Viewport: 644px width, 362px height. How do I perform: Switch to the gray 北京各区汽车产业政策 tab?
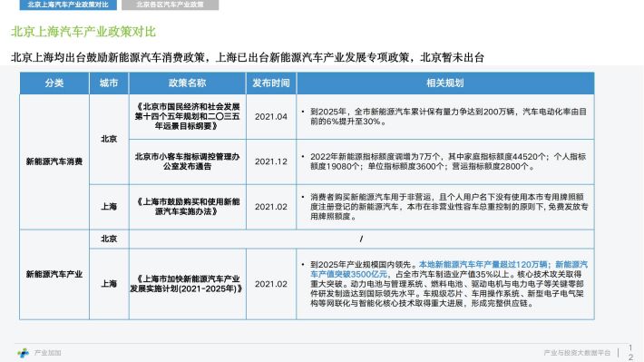pos(170,5)
